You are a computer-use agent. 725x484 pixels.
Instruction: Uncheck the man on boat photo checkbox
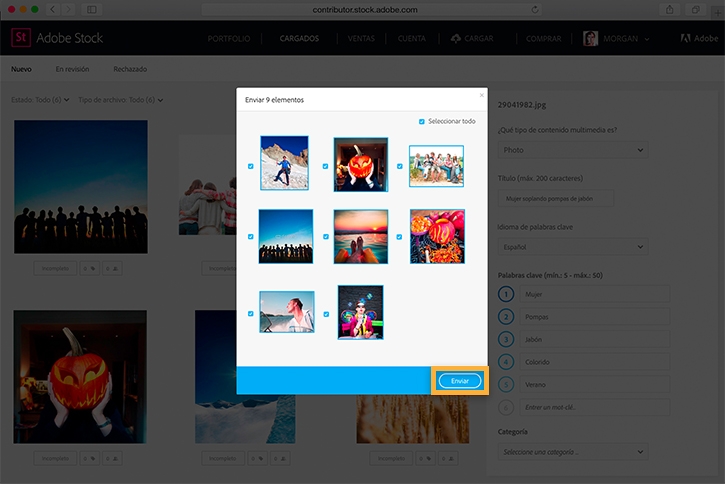[x=251, y=313]
